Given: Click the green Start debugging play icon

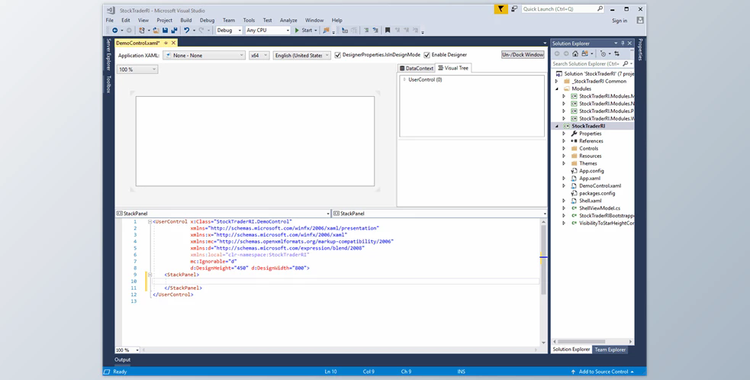Looking at the screenshot, I should (297, 30).
